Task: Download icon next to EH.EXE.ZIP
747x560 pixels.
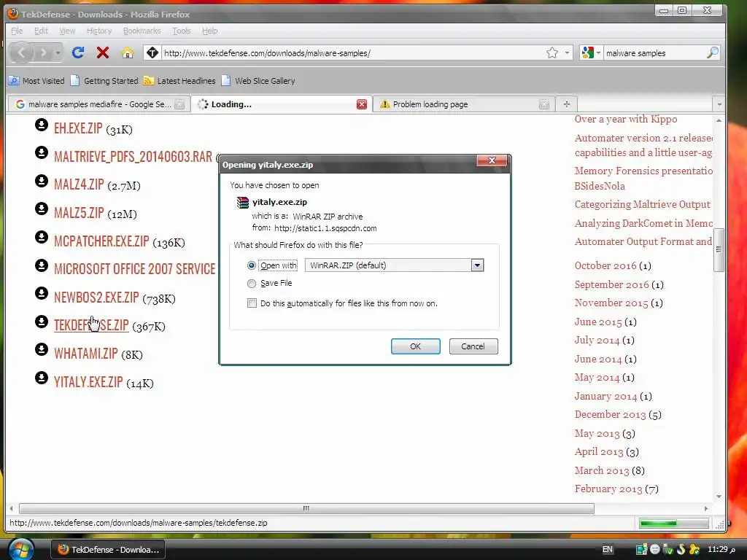Action: click(x=42, y=125)
